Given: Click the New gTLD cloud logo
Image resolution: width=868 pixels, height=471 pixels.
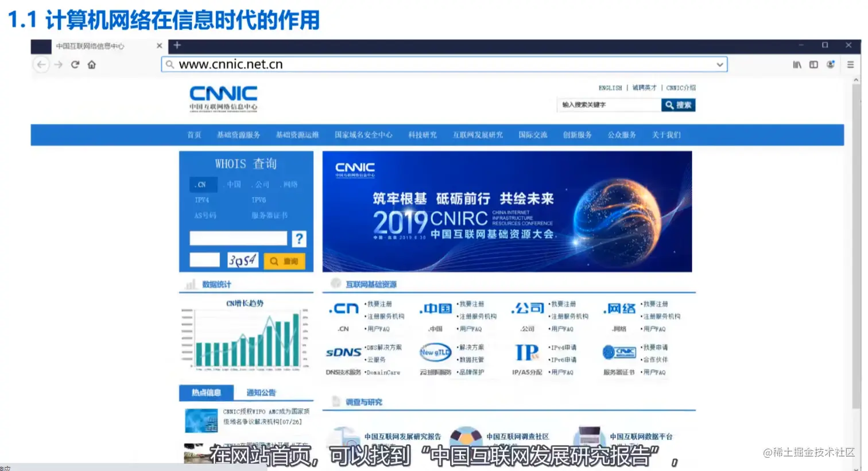Looking at the screenshot, I should [x=435, y=352].
